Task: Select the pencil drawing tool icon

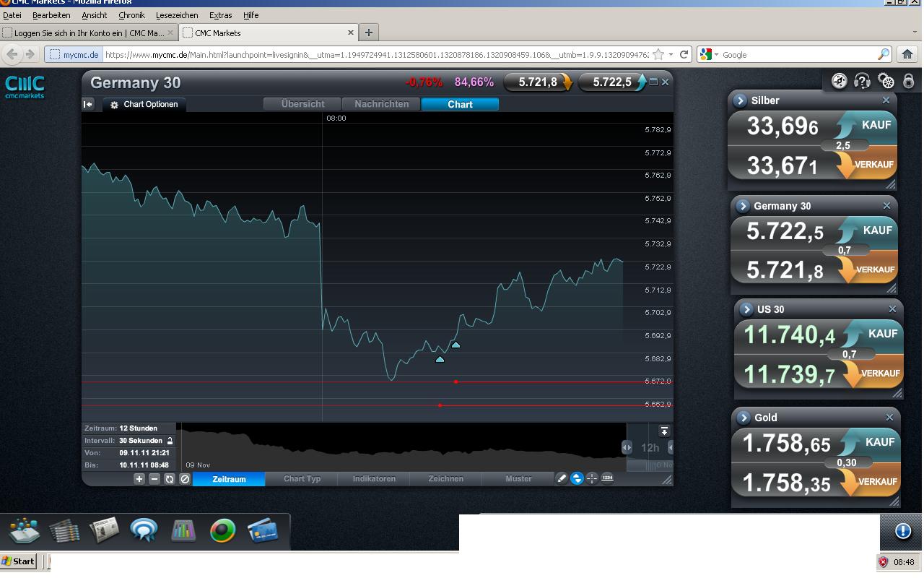Action: 562,478
